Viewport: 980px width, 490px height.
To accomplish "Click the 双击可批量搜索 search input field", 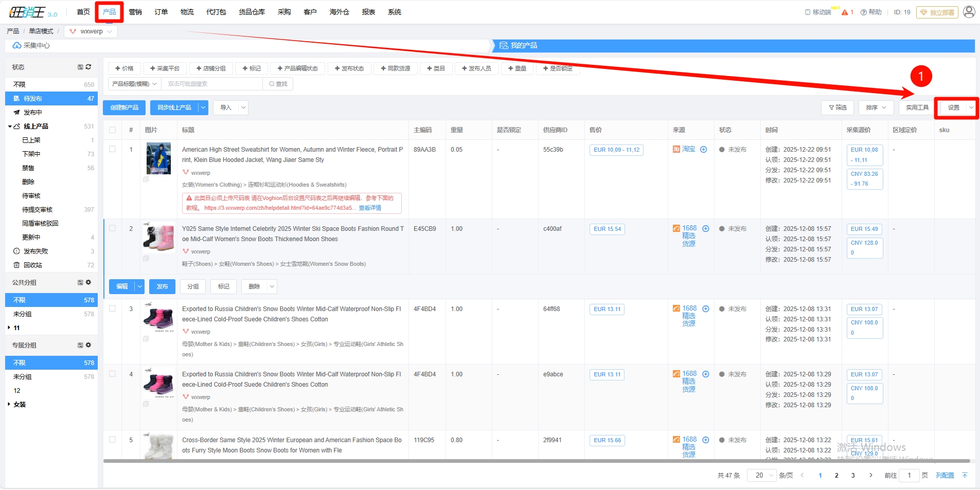I will pos(211,84).
